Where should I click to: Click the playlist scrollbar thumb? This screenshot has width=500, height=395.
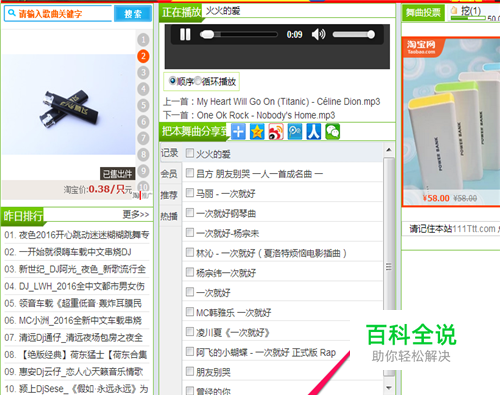(x=389, y=267)
